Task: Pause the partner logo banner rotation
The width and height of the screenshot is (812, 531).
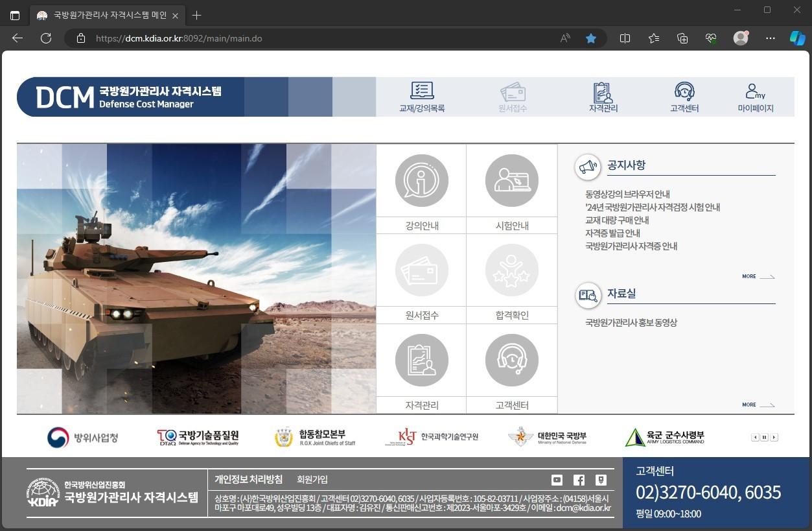Action: tap(765, 438)
